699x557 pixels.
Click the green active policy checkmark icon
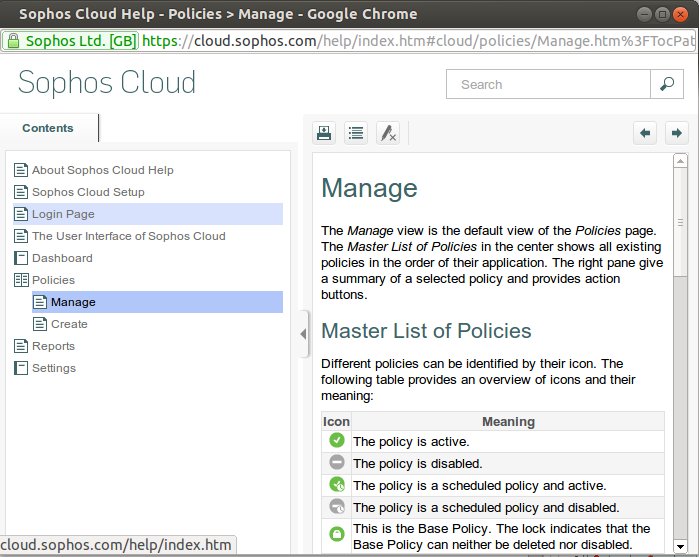337,440
